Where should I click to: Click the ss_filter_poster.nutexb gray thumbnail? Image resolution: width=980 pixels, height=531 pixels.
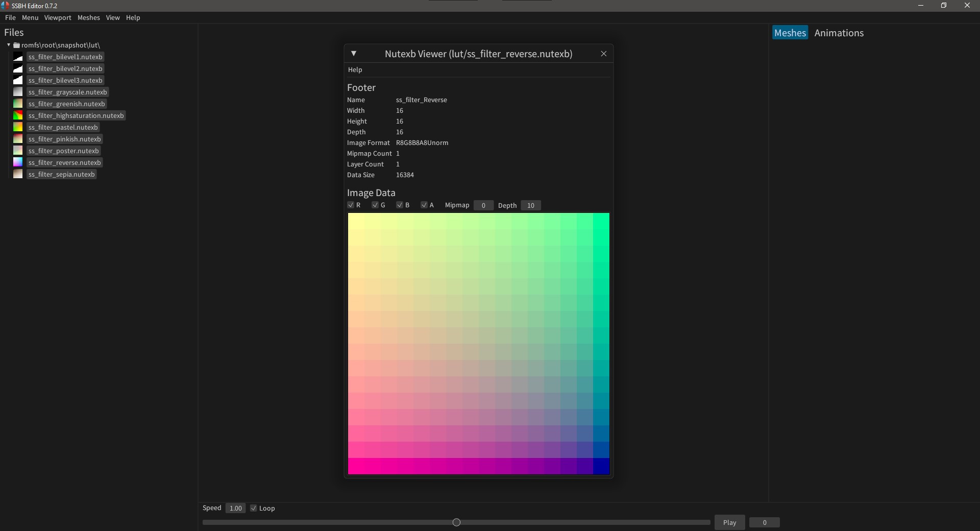18,150
